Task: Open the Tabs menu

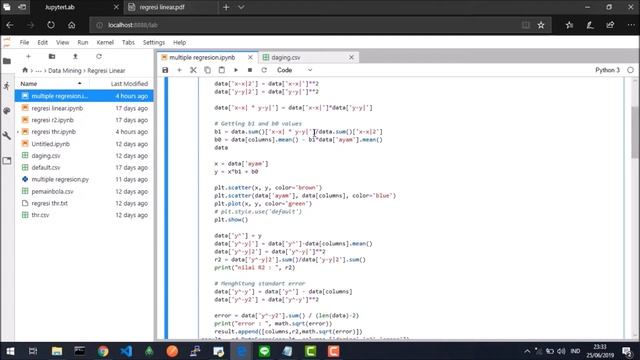Action: (x=128, y=42)
